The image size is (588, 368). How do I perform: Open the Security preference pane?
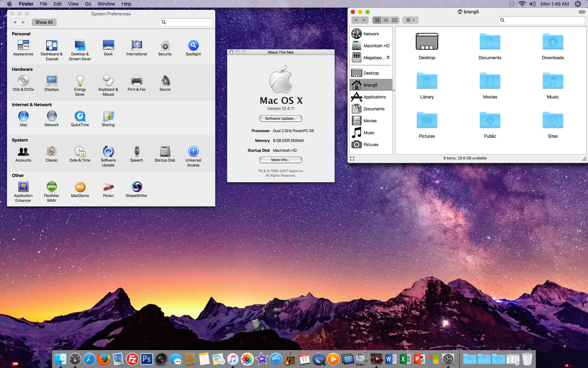(165, 48)
